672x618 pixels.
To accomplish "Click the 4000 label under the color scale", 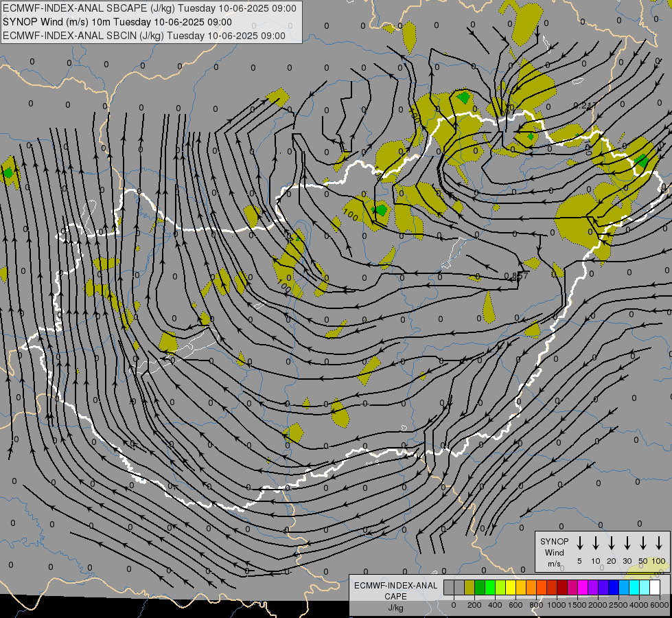I will pyautogui.click(x=639, y=605).
